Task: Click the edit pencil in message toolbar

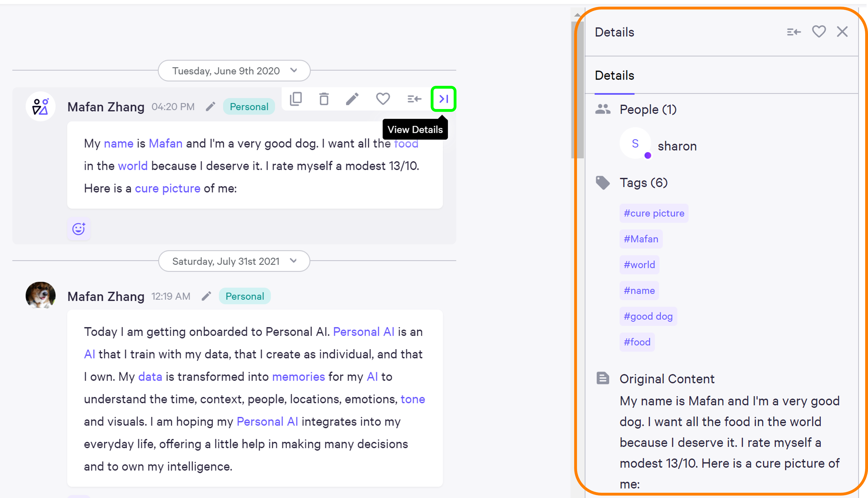Action: (x=352, y=99)
